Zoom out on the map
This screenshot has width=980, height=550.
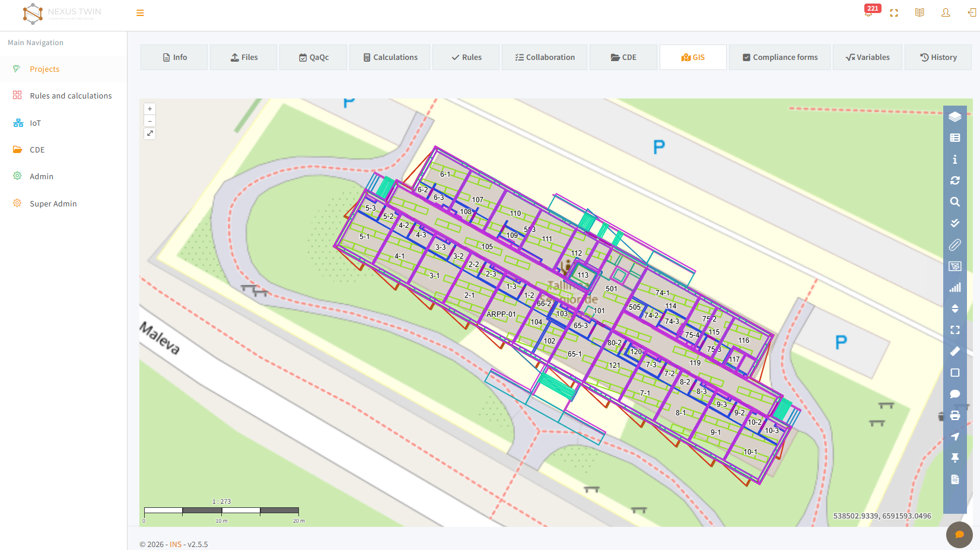click(150, 121)
